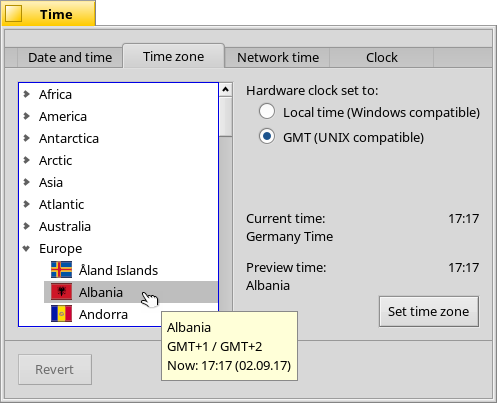Screen dimensions: 497x403
Task: Select the Australia tree row
Action: [118, 226]
